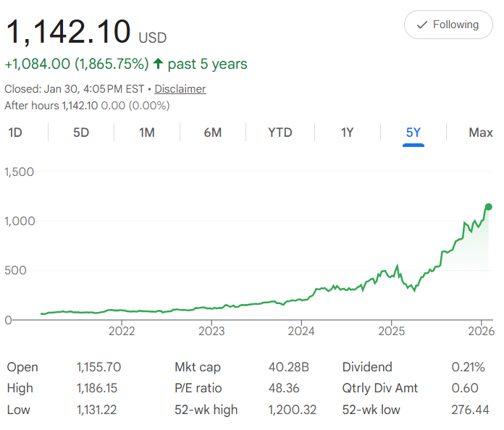Open the Disclaimer link
Screen dimensions: 504x430
(180, 89)
